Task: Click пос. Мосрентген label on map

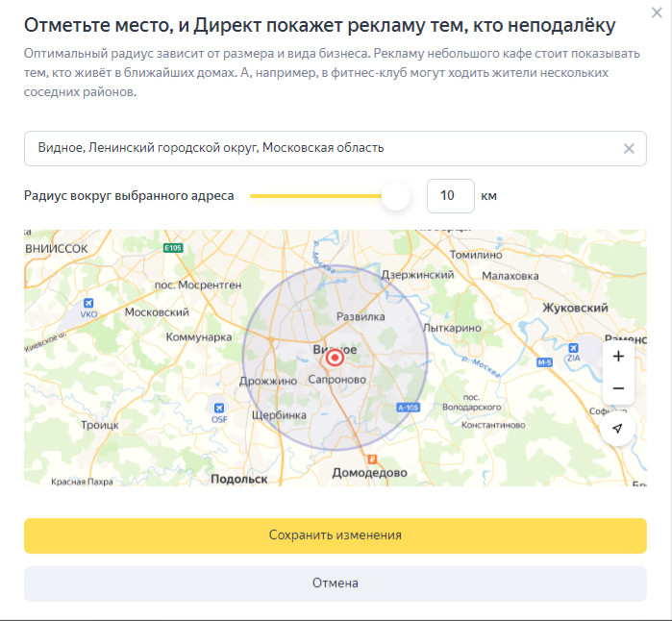Action: pos(198,285)
